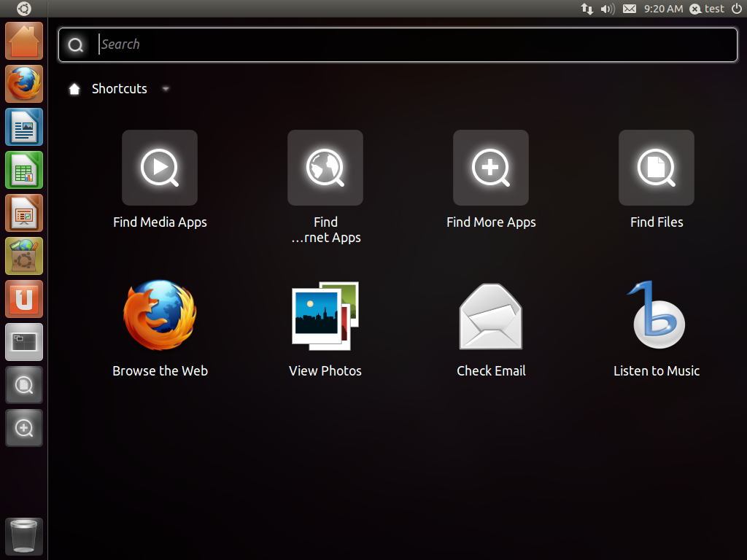
Task: Open the power shutdown menu
Action: tap(736, 9)
